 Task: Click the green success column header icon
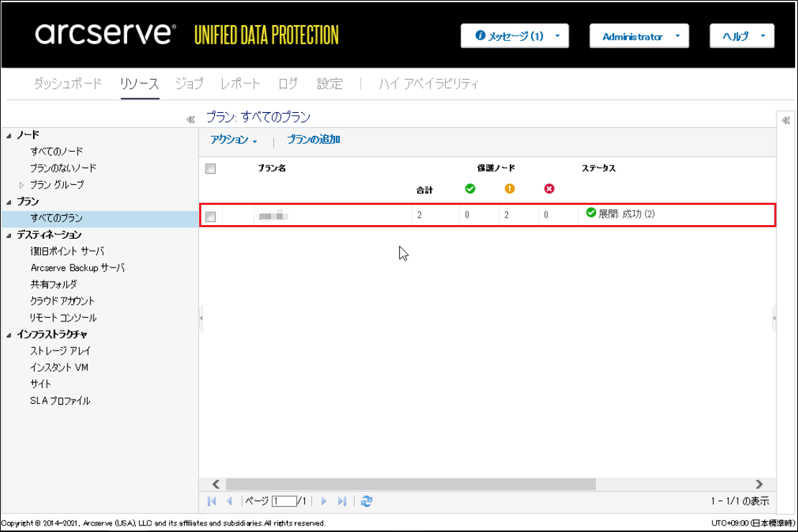pyautogui.click(x=470, y=189)
